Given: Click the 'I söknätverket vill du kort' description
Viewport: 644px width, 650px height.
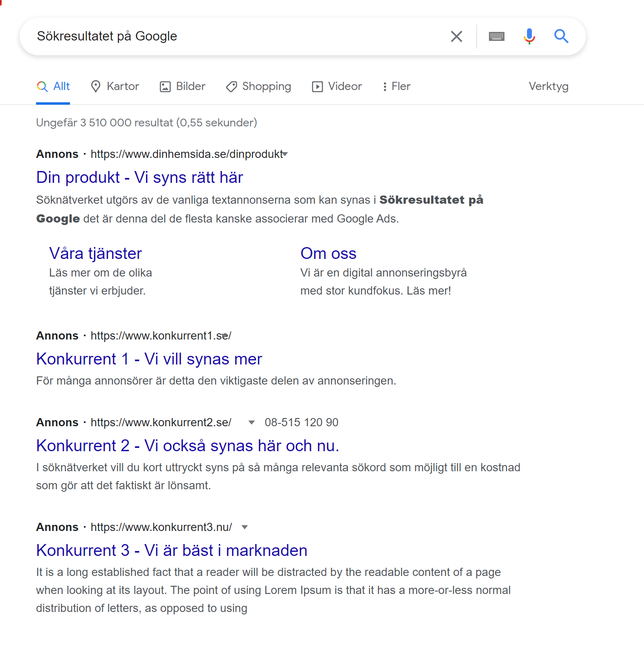Looking at the screenshot, I should point(278,477).
